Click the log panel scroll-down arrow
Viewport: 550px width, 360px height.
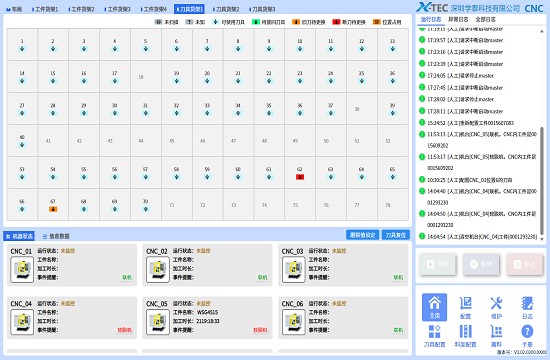542,239
